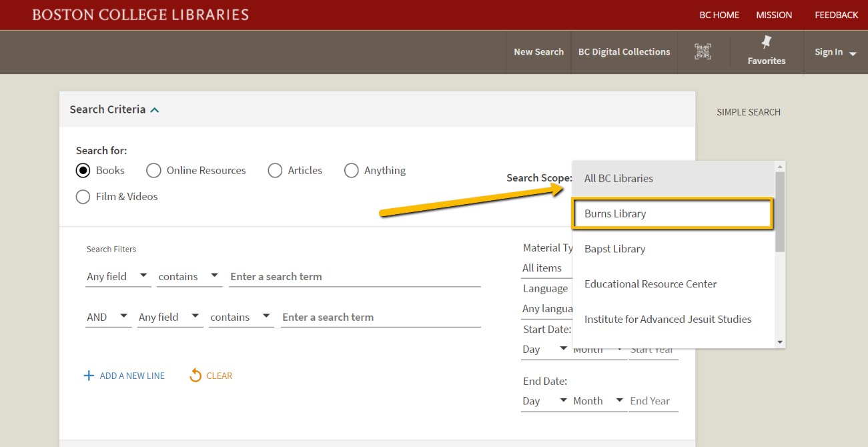Viewport: 868px width, 447px height.
Task: Click the Boston College Libraries logo
Action: tap(141, 14)
